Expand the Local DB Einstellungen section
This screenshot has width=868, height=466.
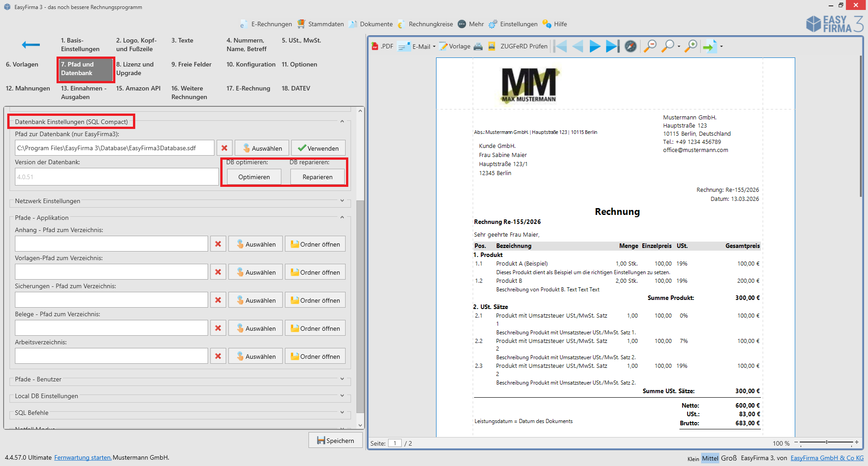342,396
